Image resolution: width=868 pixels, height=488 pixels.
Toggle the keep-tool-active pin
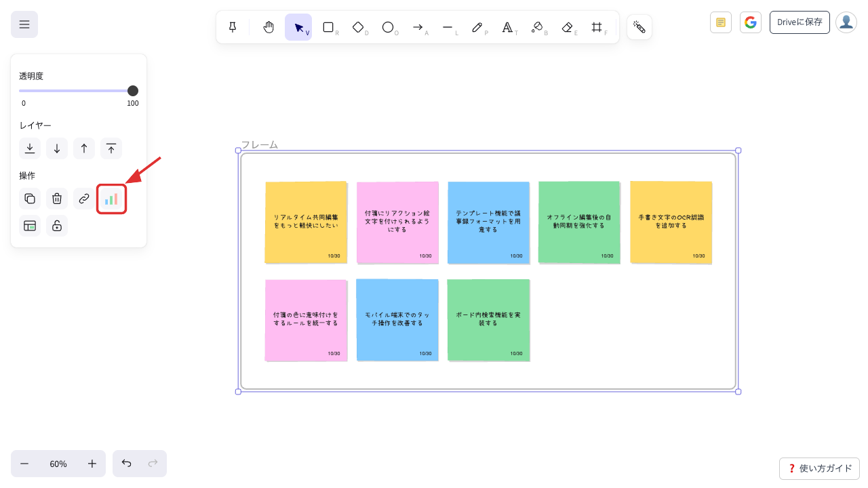tap(233, 27)
